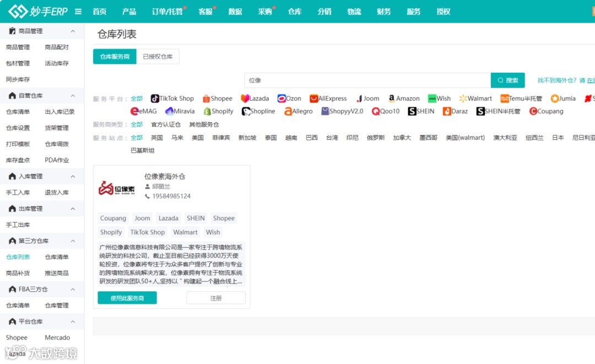The width and height of the screenshot is (595, 364).
Task: Filter by Shopee platform
Action: pos(218,99)
